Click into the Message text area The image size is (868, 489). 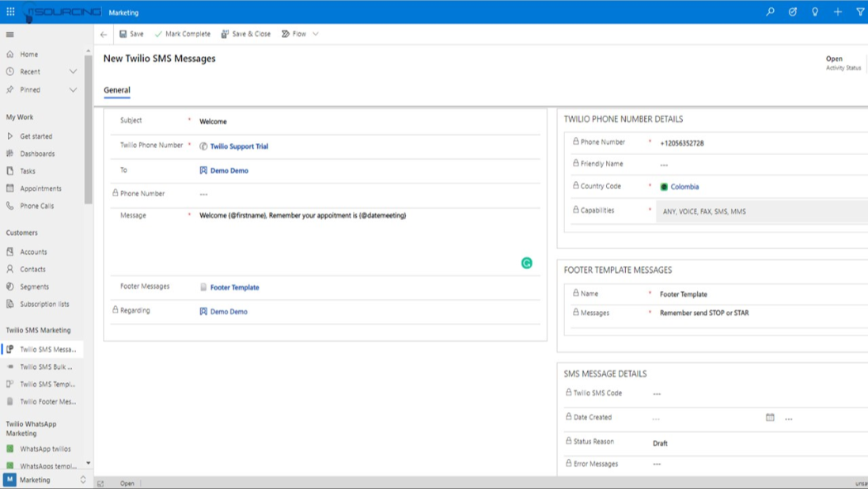[x=368, y=241]
